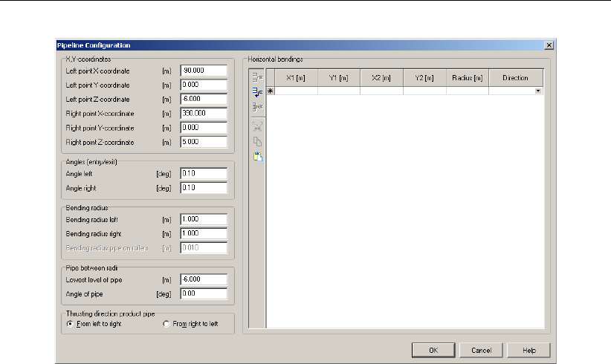Click the Cancel button
This screenshot has width=611, height=364.
pyautogui.click(x=481, y=350)
